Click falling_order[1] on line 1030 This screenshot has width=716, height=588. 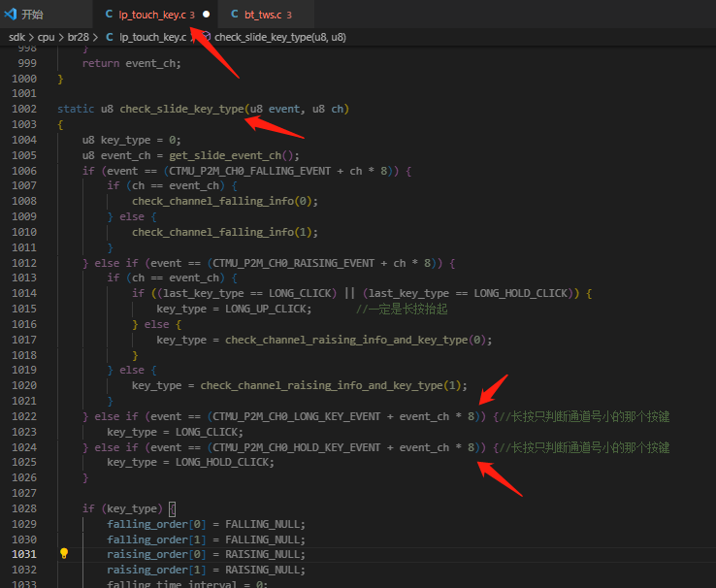click(x=156, y=540)
